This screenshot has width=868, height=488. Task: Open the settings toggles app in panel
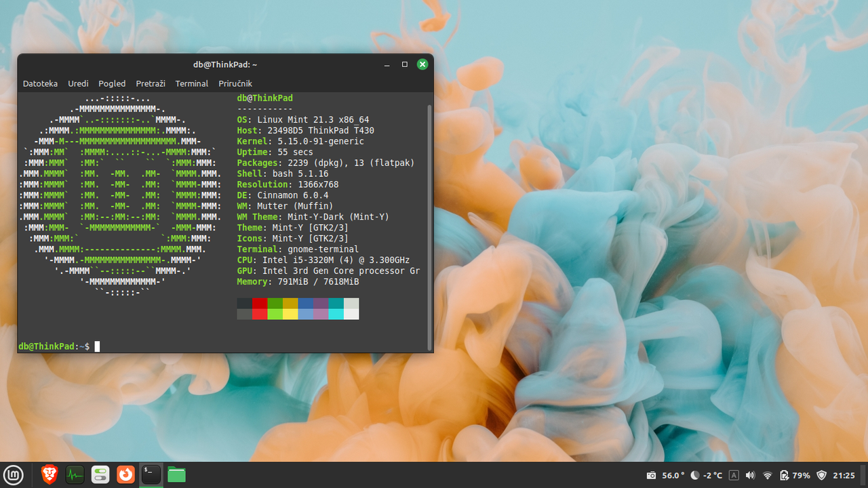[100, 474]
